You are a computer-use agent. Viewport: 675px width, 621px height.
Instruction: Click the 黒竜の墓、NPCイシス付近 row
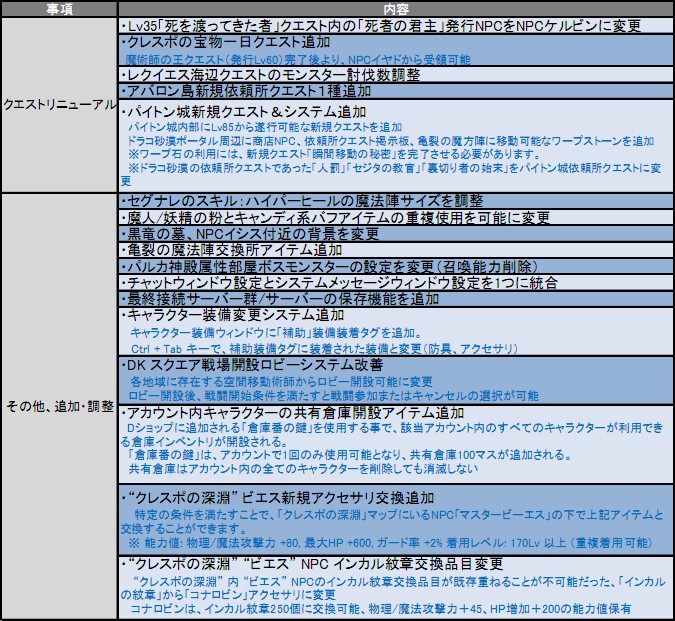pyautogui.click(x=396, y=234)
